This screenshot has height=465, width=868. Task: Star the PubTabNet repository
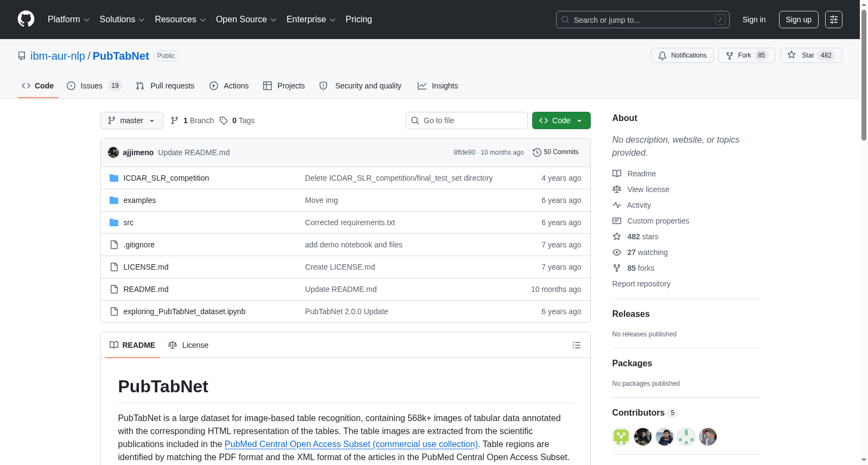[x=811, y=55]
